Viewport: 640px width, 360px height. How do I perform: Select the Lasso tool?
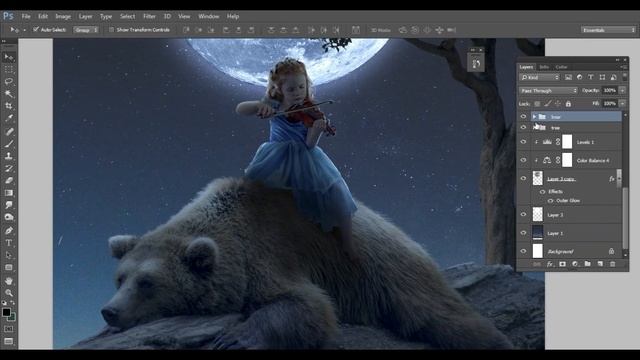pos(9,82)
